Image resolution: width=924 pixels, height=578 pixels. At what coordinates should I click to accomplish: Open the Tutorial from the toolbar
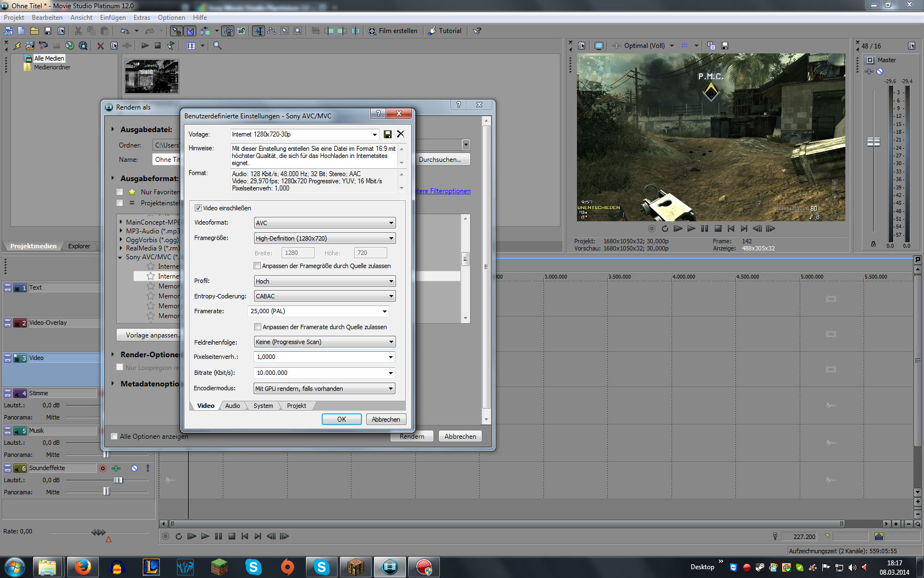445,31
